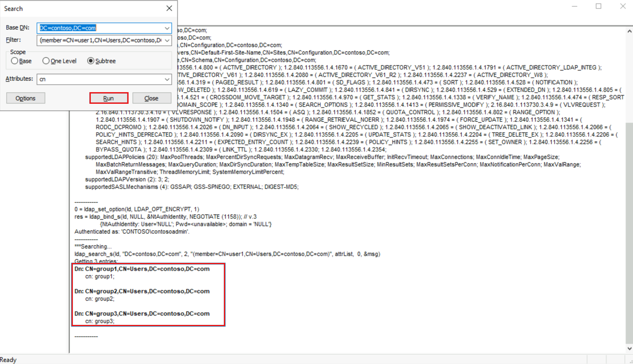Click the ldap_search_s command line
This screenshot has height=364, width=633.
coord(227,254)
